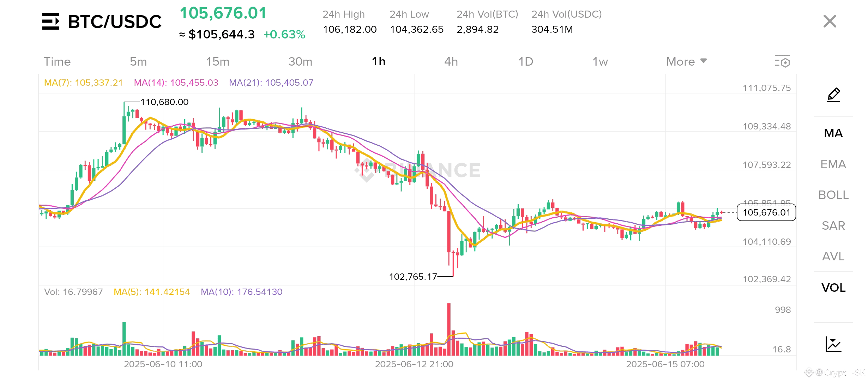Click the current price tag 105,676.01 on axis
The image size is (868, 381).
pyautogui.click(x=766, y=212)
